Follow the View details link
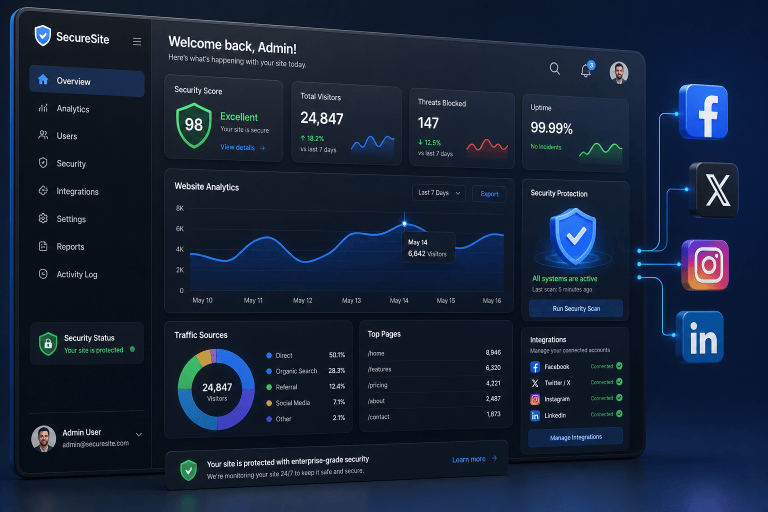 242,147
